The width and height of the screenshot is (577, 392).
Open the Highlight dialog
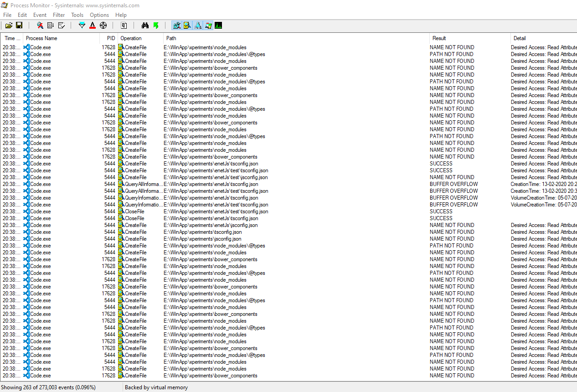pos(93,25)
